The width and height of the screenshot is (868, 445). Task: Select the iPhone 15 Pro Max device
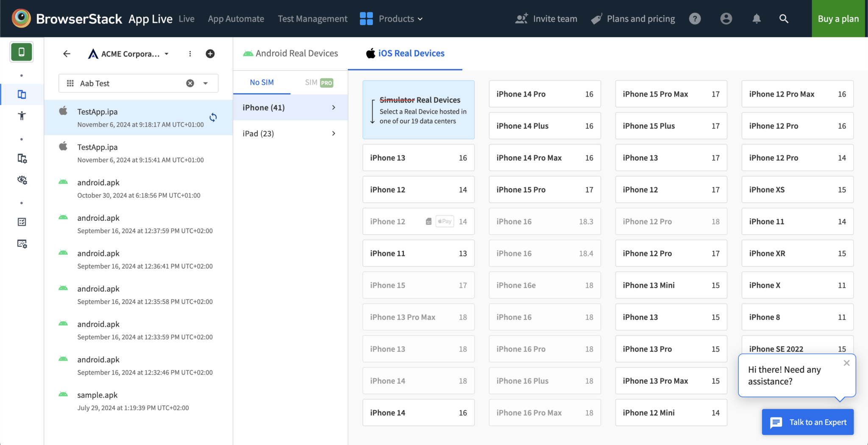[671, 94]
